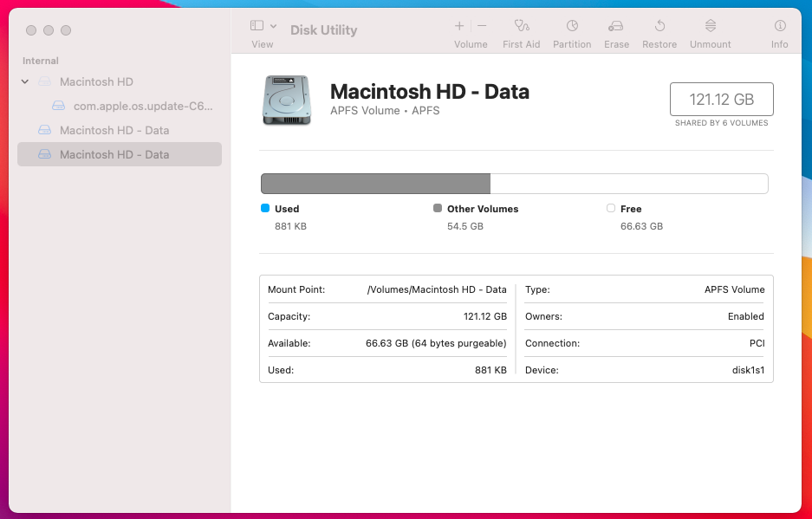
Task: Click the white Free color swatch
Action: [611, 208]
